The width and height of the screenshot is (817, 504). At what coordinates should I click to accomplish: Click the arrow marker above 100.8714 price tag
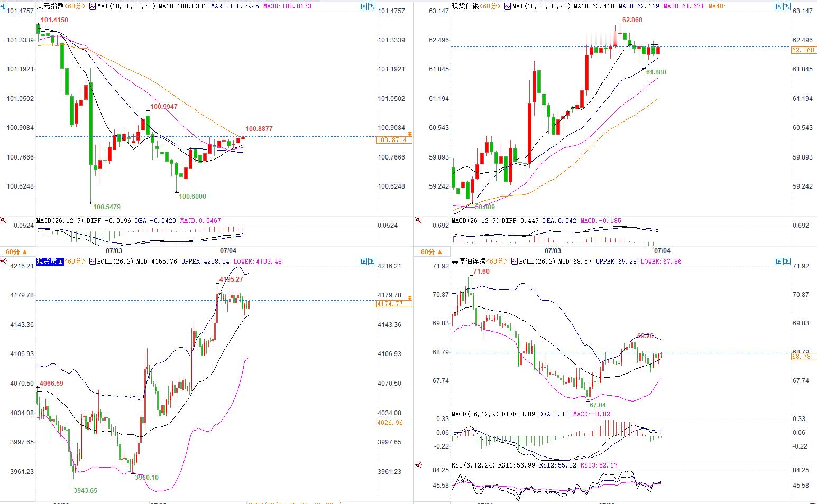409,135
